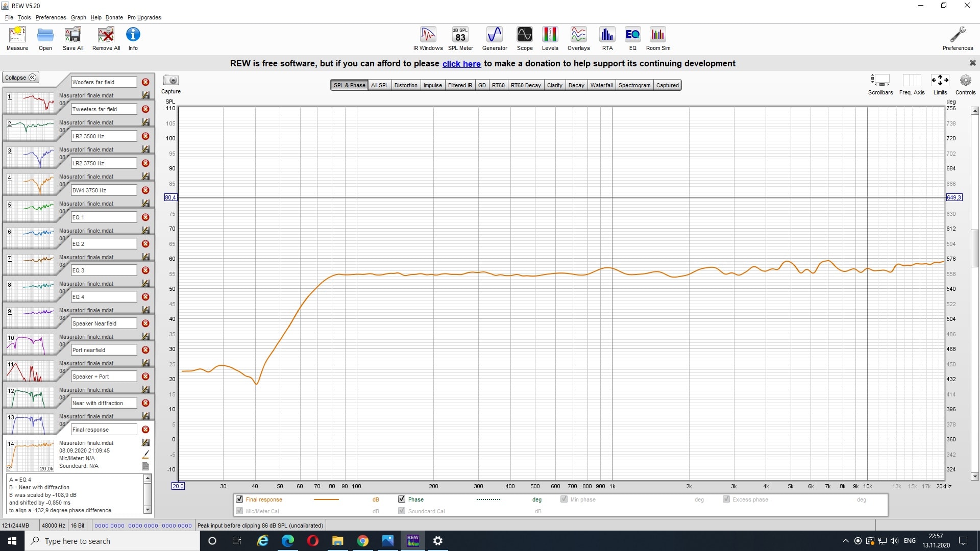Image resolution: width=980 pixels, height=551 pixels.
Task: Edit the Final response name field
Action: point(104,430)
